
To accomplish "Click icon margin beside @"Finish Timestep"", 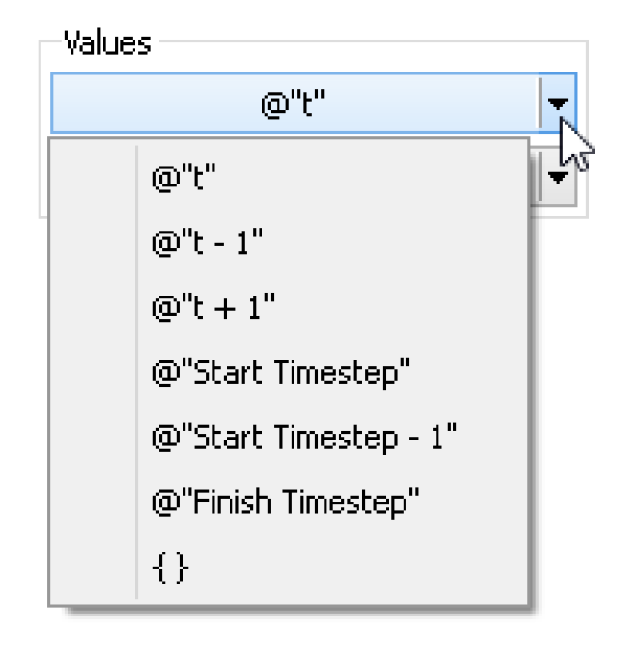I will tap(94, 504).
